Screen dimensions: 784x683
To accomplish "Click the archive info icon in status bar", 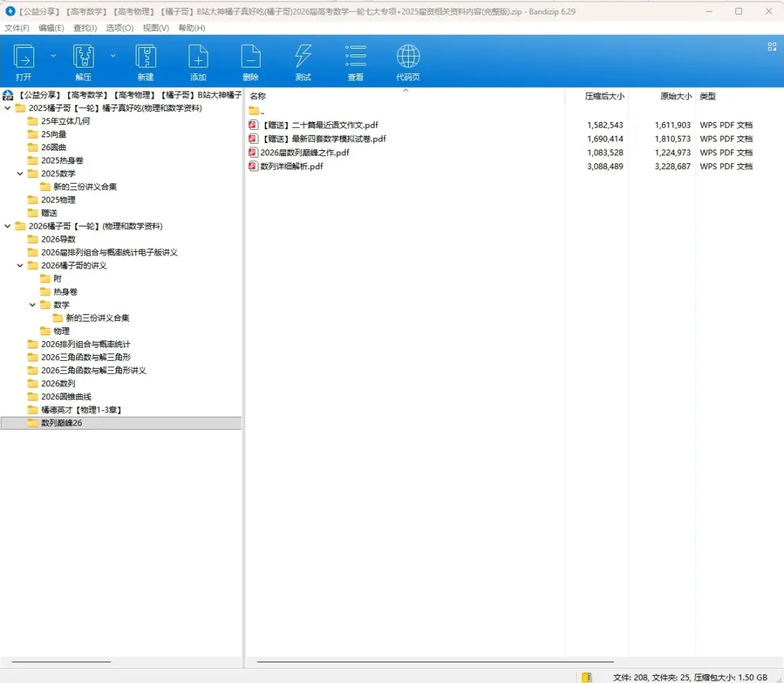I will (x=587, y=677).
